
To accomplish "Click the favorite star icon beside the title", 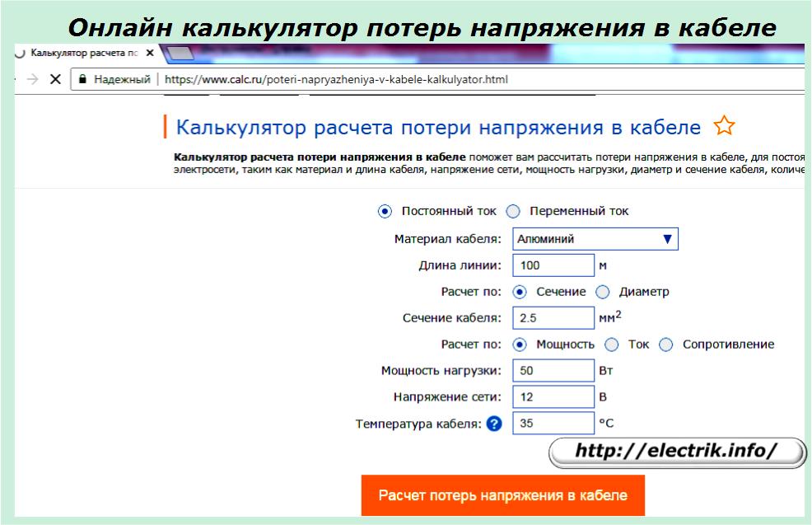I will coord(724,127).
